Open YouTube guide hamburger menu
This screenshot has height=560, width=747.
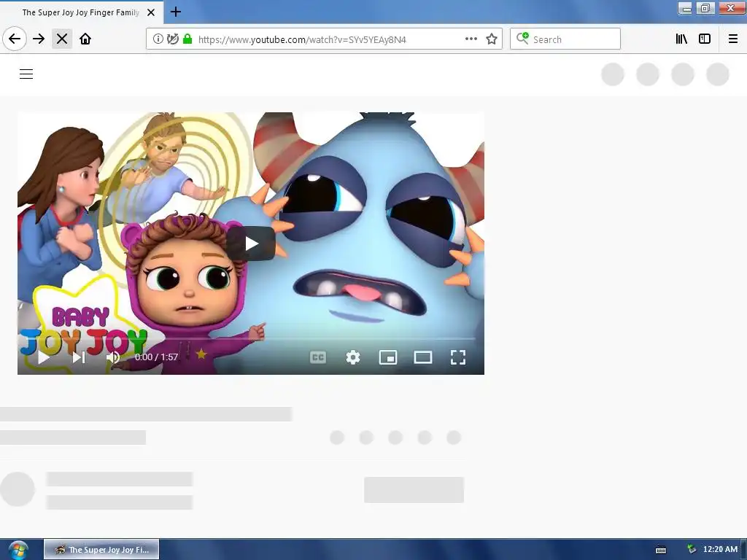(x=26, y=74)
